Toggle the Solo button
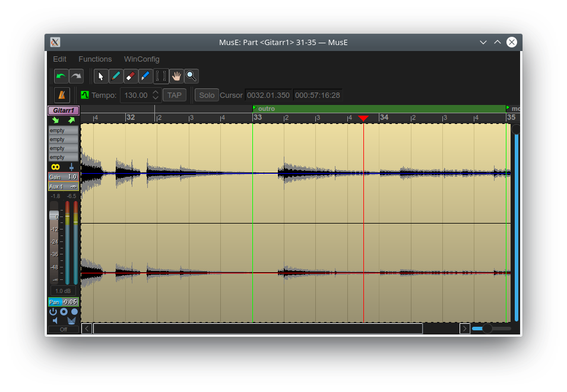567x392 pixels. click(x=207, y=95)
